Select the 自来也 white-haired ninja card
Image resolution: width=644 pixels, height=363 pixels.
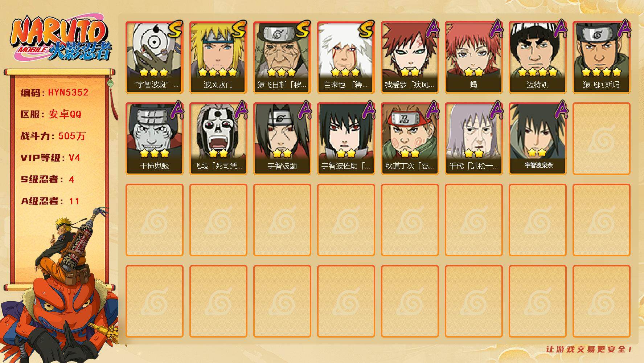point(346,57)
